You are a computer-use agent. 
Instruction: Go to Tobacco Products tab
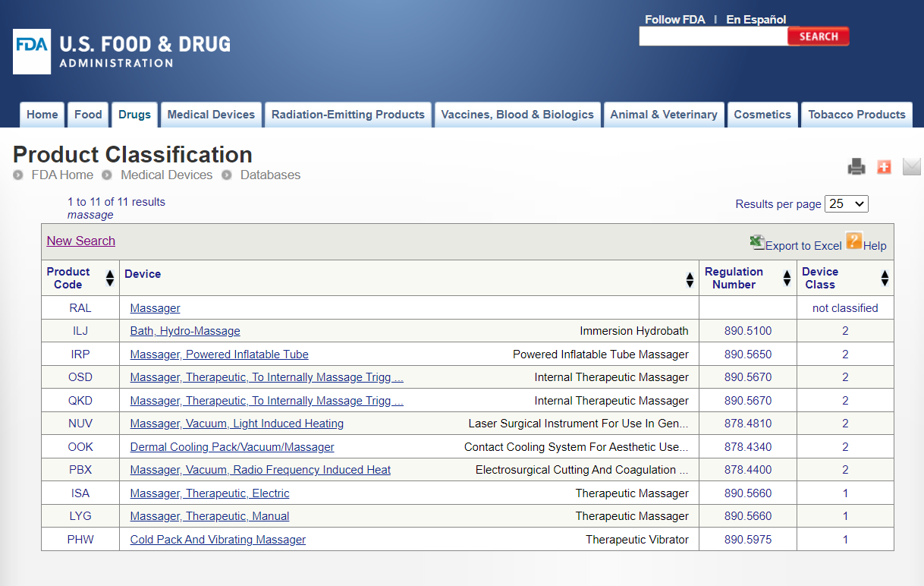point(856,115)
